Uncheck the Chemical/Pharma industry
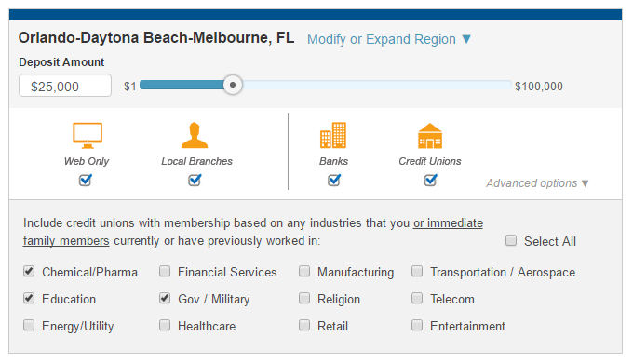 (x=29, y=271)
